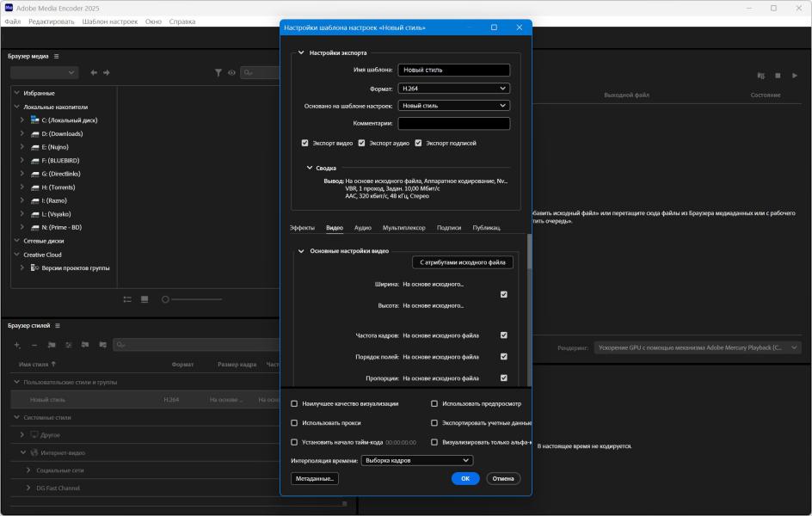Click the plus icon to create new preset
The width and height of the screenshot is (812, 516).
tap(17, 345)
